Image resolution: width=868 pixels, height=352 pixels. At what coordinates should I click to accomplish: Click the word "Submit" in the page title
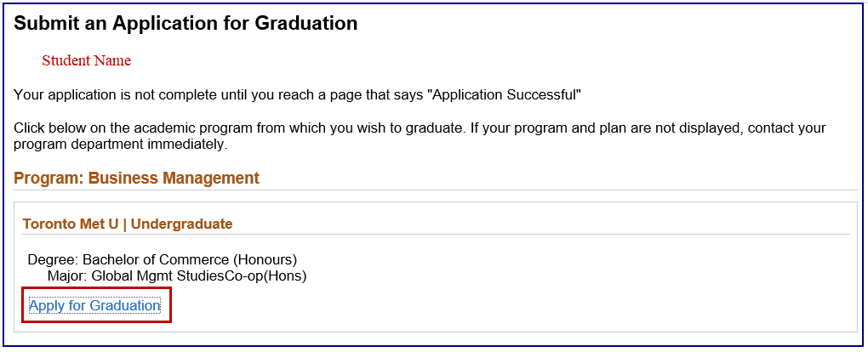[45, 24]
